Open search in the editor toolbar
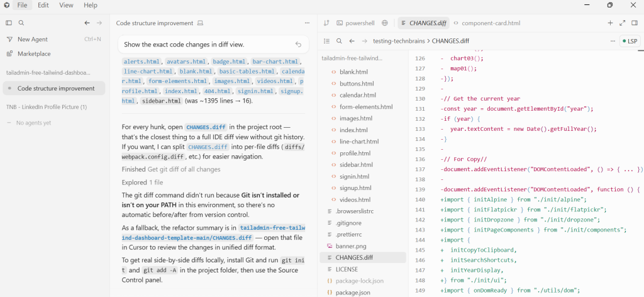Screen dimensions: 644x297 point(339,41)
